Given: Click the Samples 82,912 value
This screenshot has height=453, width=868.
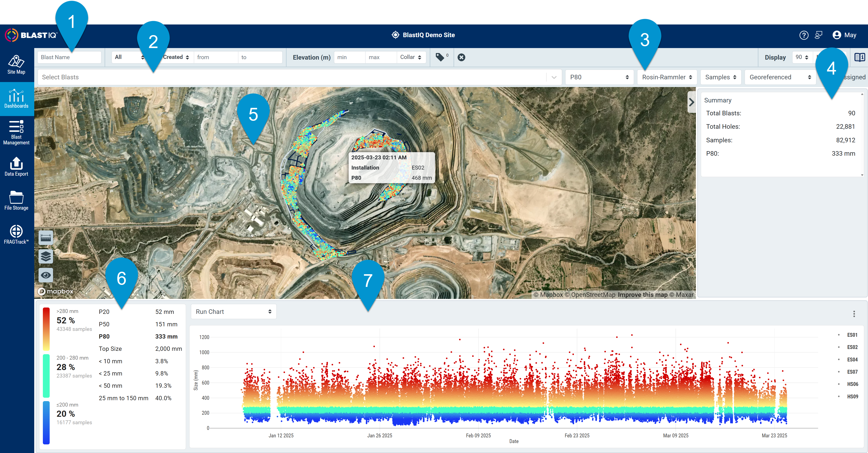Looking at the screenshot, I should tap(845, 140).
